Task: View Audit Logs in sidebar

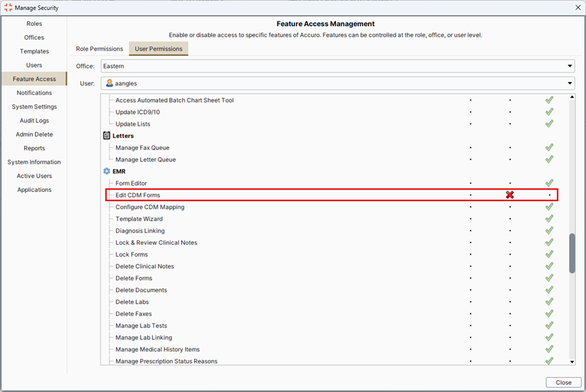Action: 34,120
